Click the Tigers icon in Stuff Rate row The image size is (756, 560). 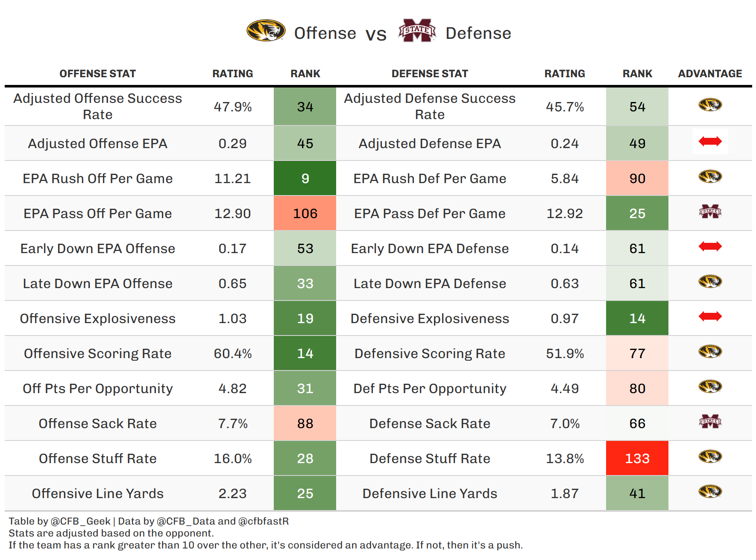[x=710, y=456]
